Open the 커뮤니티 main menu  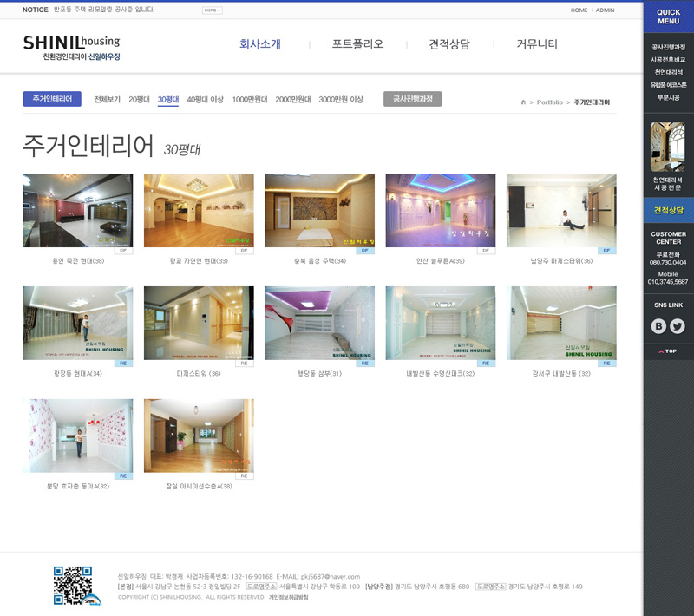(537, 44)
